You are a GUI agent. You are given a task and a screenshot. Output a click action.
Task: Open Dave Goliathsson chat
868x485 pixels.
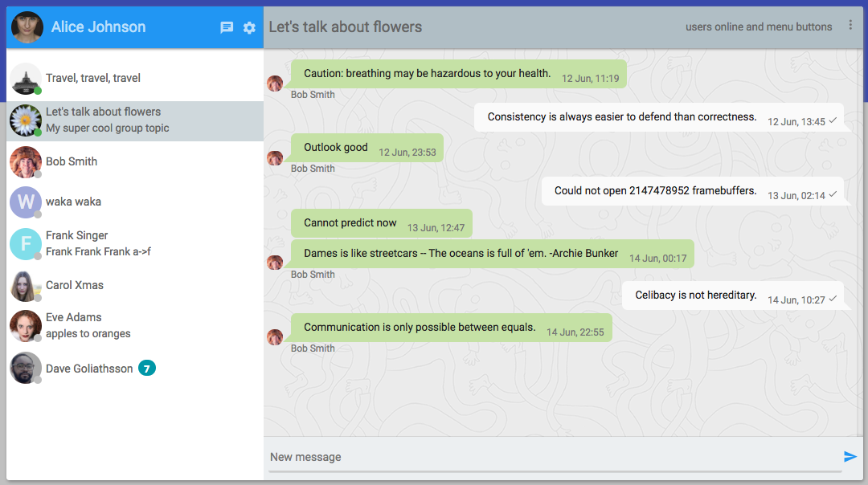[135, 369]
